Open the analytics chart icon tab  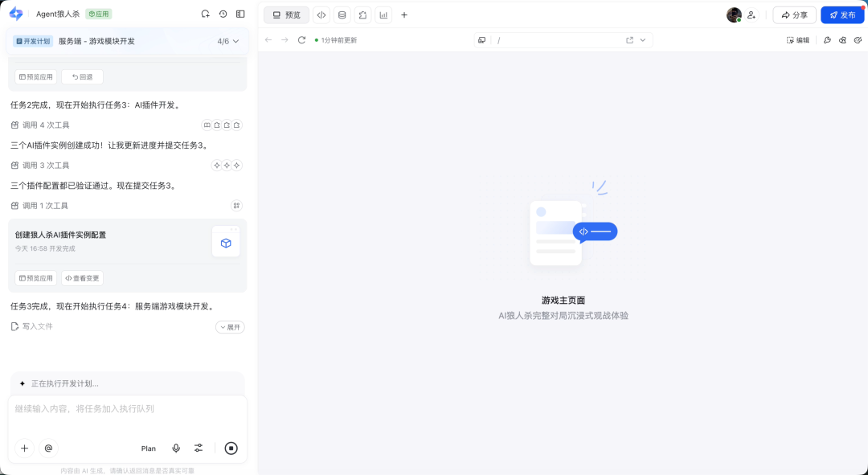pyautogui.click(x=383, y=14)
